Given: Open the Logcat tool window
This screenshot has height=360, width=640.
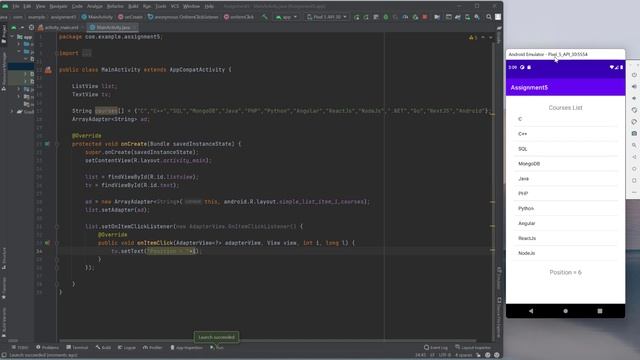Looking at the screenshot, I should tap(127, 347).
